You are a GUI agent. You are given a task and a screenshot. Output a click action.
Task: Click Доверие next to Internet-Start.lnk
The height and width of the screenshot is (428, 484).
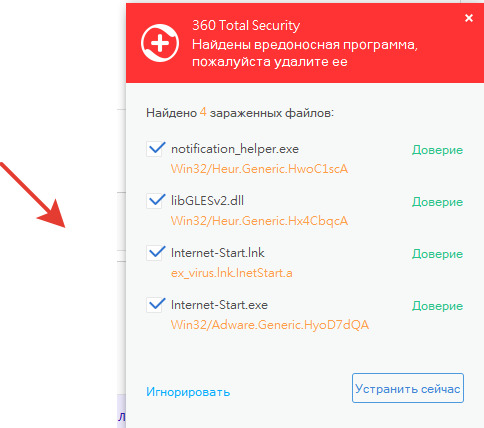pos(437,254)
